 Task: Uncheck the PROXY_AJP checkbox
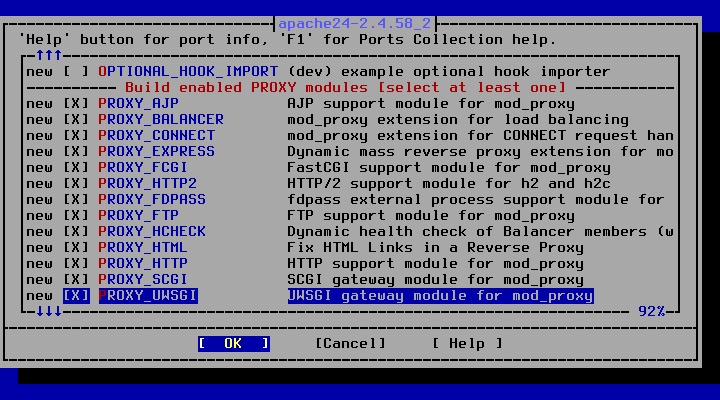tap(76, 104)
